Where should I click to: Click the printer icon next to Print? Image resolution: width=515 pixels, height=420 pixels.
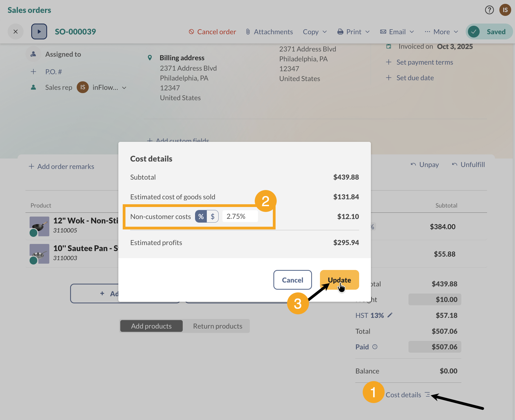tap(340, 31)
